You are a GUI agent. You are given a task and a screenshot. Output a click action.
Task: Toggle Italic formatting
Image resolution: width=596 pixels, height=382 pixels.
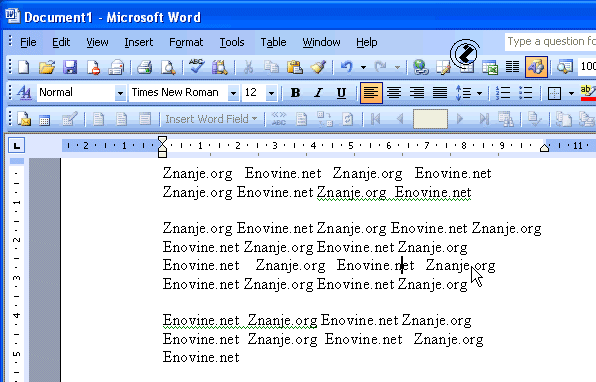[x=318, y=93]
